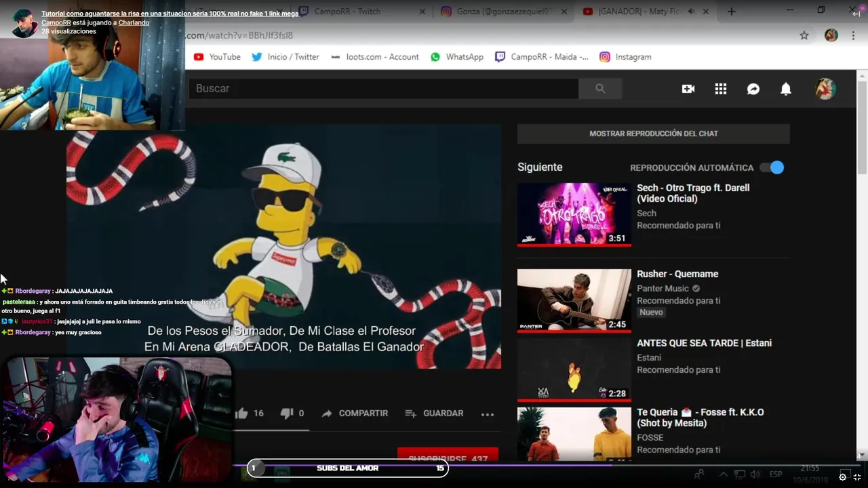
Task: Click the SUSCRIBIRSE button
Action: coord(448,456)
